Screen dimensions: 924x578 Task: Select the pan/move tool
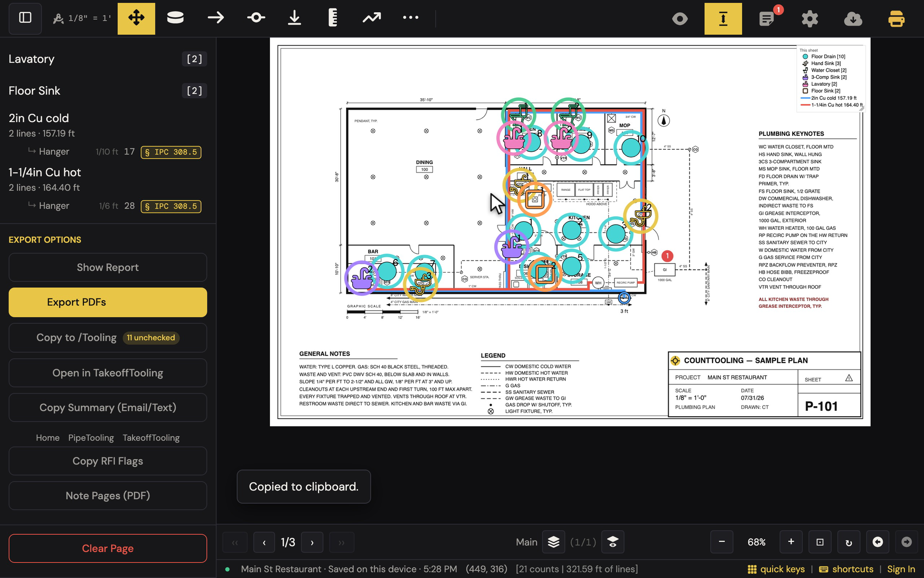click(x=136, y=18)
